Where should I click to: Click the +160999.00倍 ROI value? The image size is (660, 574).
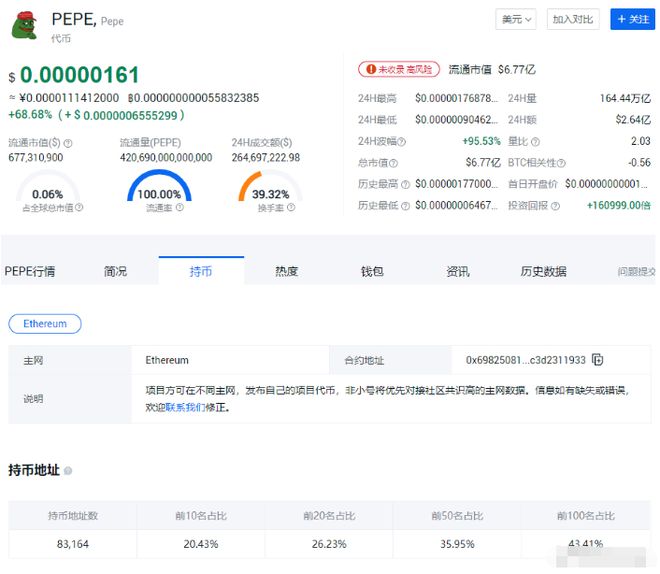619,205
